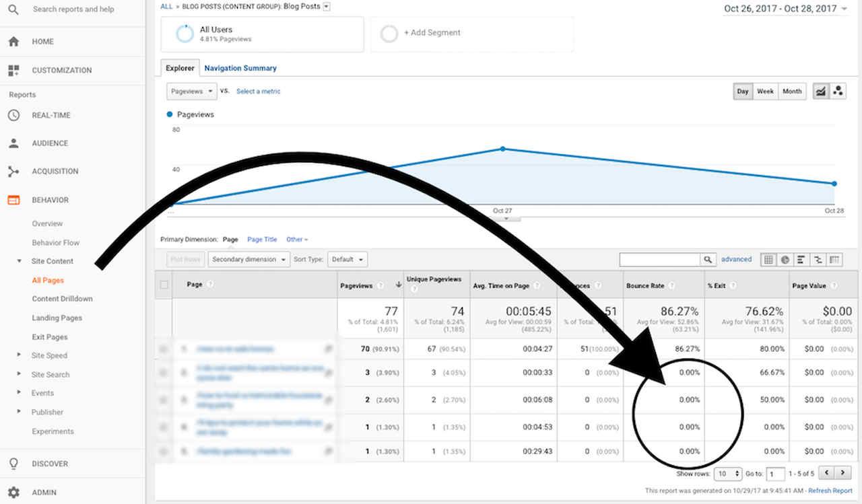862x504 pixels.
Task: Expand the Publisher section
Action: pyautogui.click(x=19, y=412)
